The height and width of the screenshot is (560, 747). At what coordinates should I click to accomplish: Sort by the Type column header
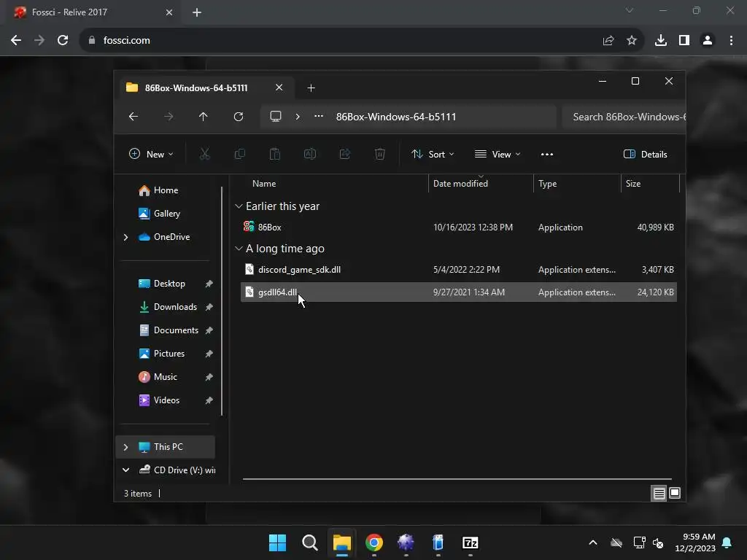point(577,184)
